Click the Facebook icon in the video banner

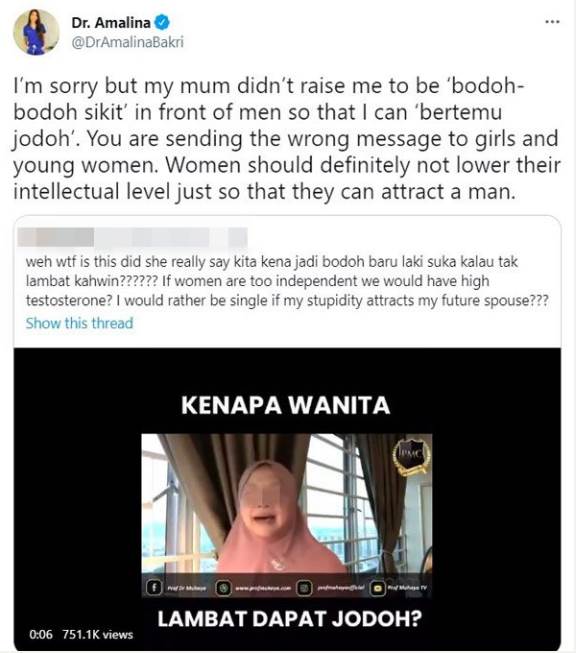(154, 588)
